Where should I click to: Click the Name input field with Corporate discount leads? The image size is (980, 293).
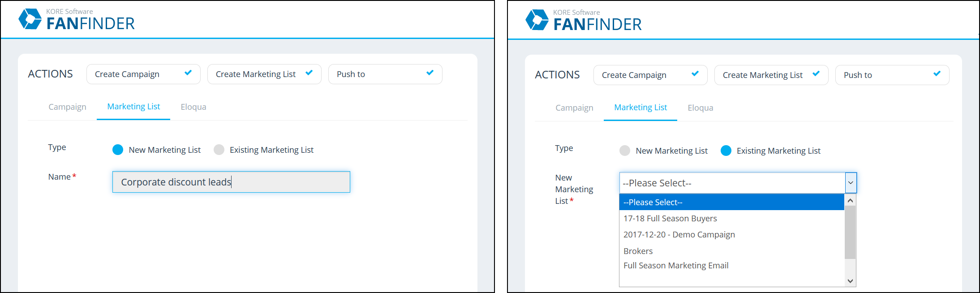(x=231, y=182)
